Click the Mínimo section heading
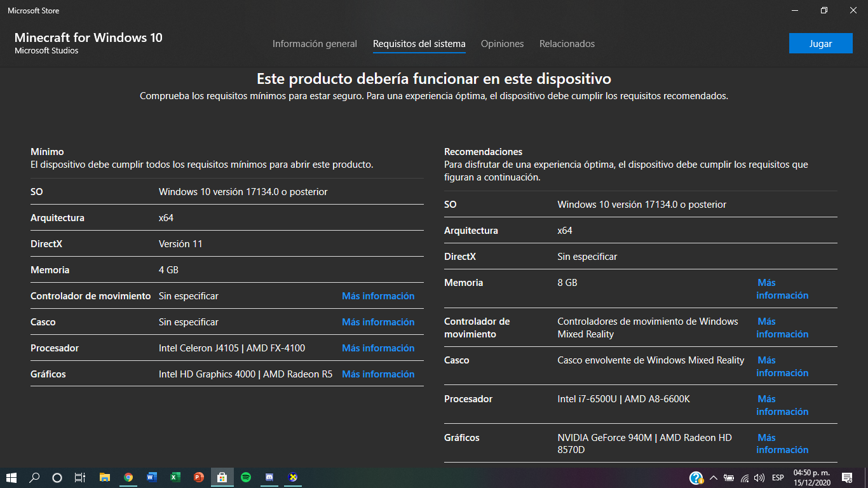The height and width of the screenshot is (488, 868). point(47,152)
